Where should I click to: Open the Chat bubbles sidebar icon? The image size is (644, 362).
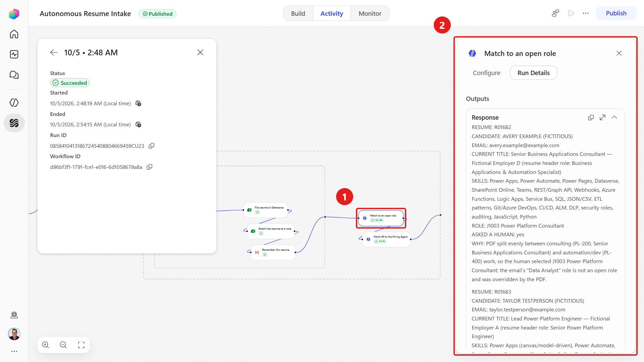coord(14,75)
